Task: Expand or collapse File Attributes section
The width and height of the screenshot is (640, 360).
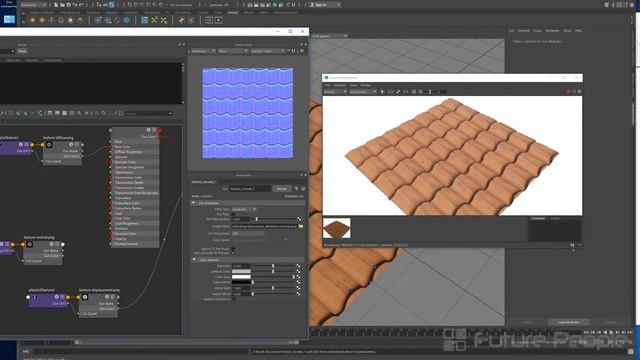Action: point(193,203)
